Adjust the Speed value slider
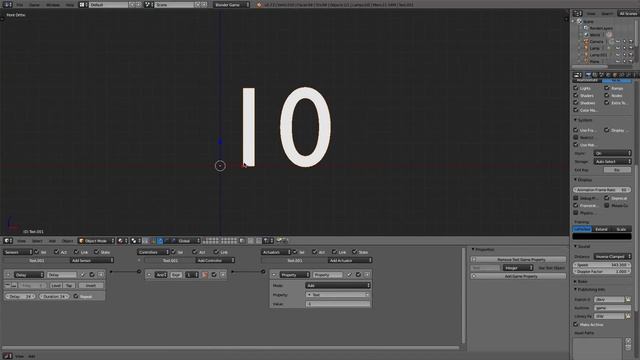Viewport: 640px width, 360px height. click(x=602, y=265)
